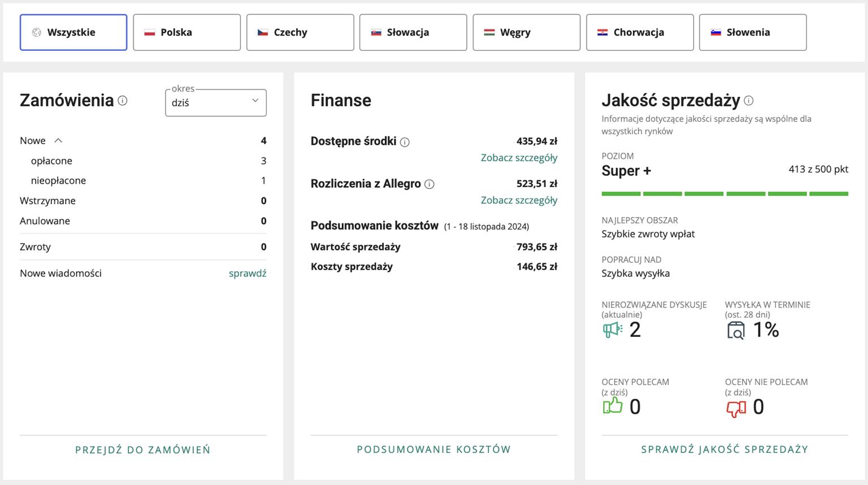Click the on-time shipping package icon
Screen dimensions: 868x485
coord(736,330)
